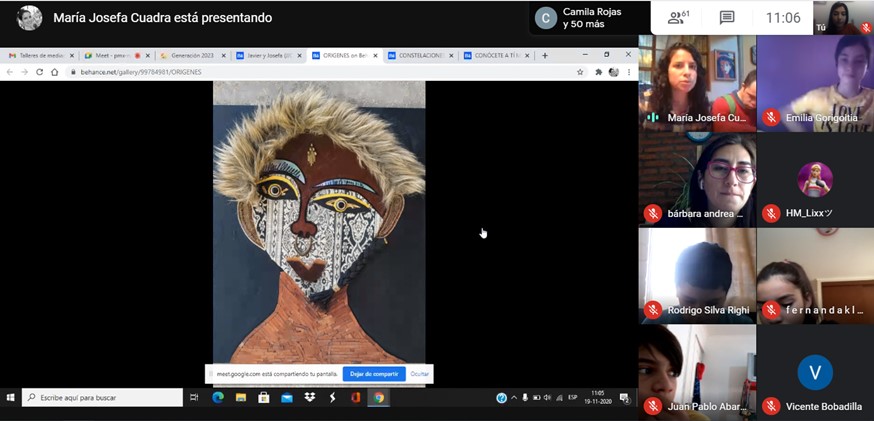Click muted mic icon on Rodrigo Silva Righi

pos(653,310)
